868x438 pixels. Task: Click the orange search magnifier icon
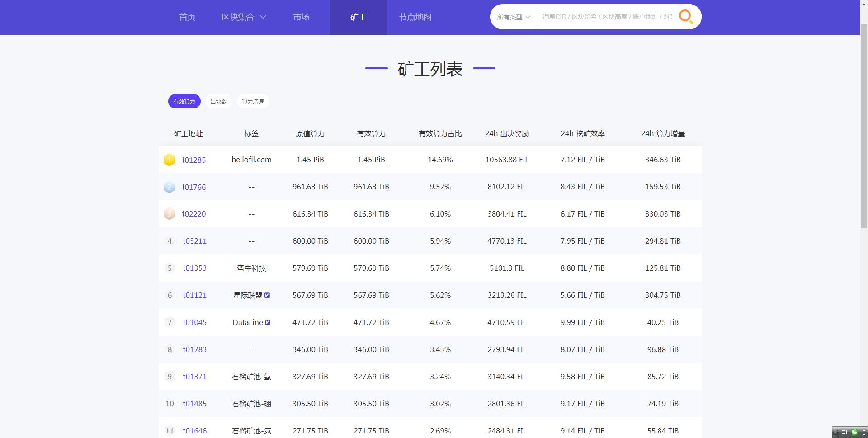686,17
